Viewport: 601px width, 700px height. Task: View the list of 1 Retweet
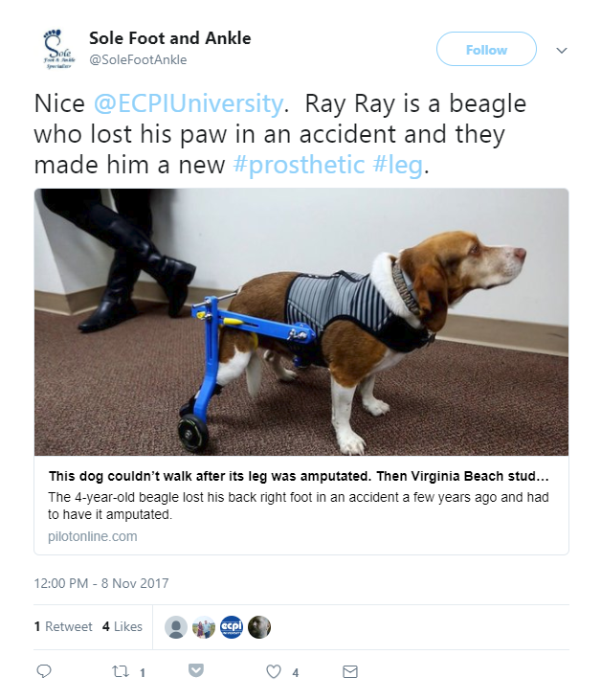coord(63,626)
